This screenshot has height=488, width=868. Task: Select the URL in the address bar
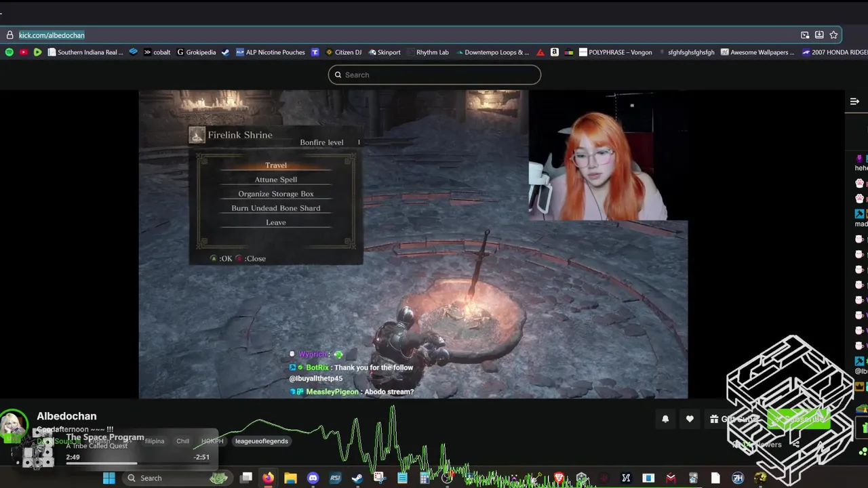(x=52, y=35)
